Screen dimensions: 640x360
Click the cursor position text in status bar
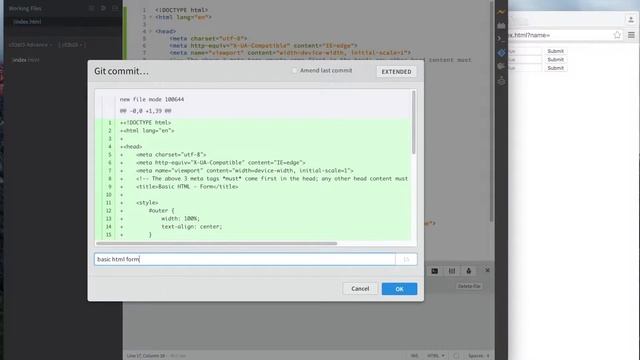tap(146, 356)
